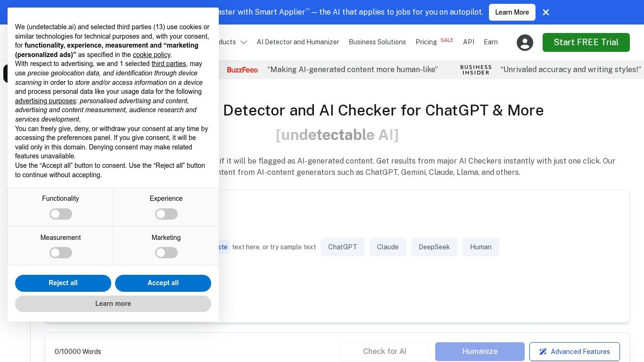Click the Advanced Features wand icon

pyautogui.click(x=543, y=352)
